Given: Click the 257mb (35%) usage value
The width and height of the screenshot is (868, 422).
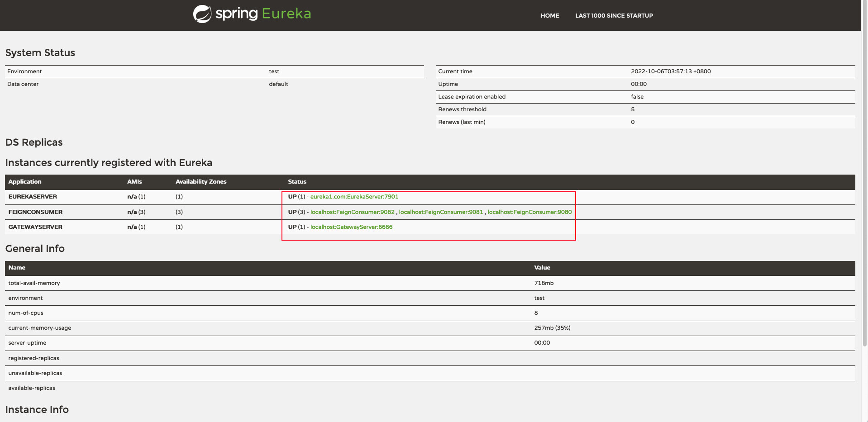Looking at the screenshot, I should (x=552, y=328).
